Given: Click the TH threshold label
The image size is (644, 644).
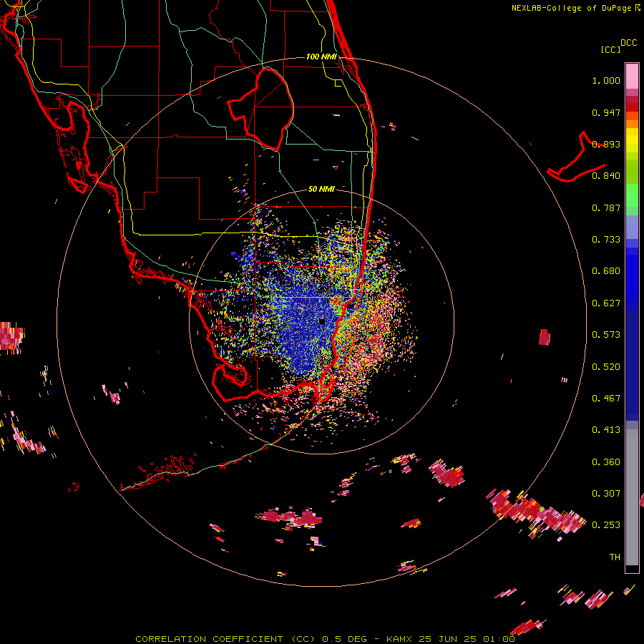Looking at the screenshot, I should pyautogui.click(x=615, y=557).
